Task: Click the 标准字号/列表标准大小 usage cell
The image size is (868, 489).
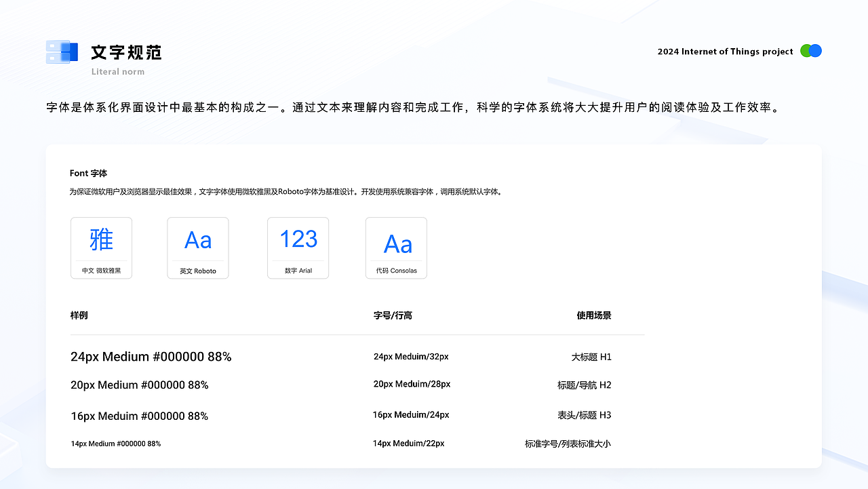Action: pyautogui.click(x=568, y=444)
